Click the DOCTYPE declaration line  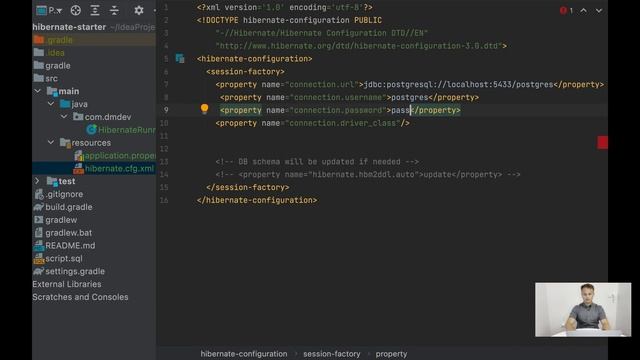pyautogui.click(x=289, y=20)
